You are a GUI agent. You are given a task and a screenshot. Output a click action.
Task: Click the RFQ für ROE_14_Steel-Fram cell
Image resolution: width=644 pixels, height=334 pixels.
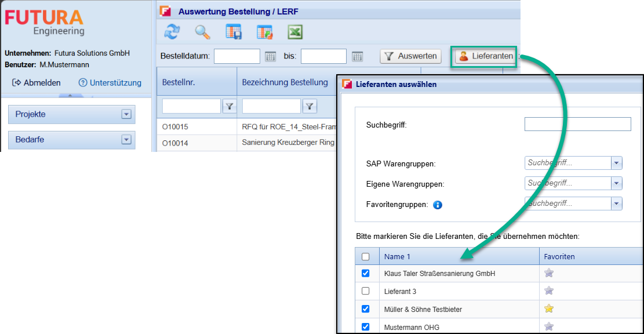[289, 127]
